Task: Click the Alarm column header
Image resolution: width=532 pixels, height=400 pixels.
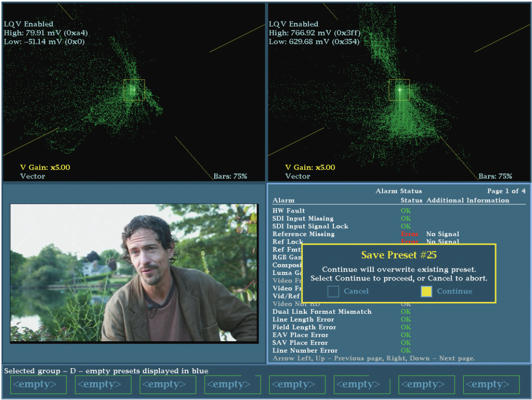Action: (283, 200)
